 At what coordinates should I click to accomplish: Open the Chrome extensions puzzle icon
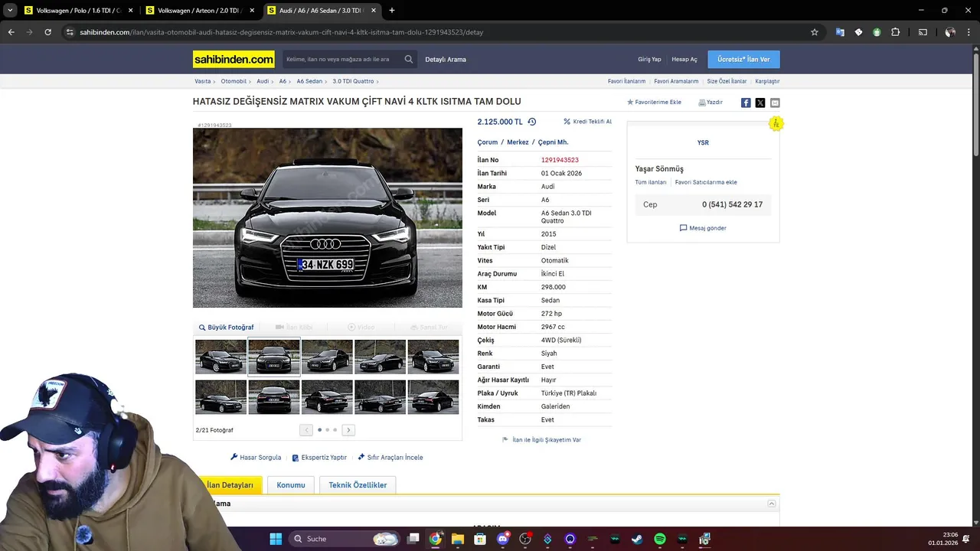[895, 32]
